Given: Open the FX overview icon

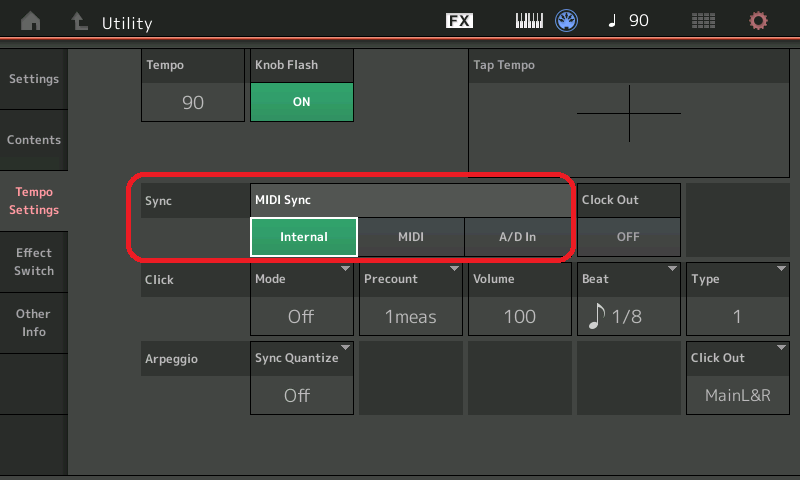Looking at the screenshot, I should tap(459, 21).
